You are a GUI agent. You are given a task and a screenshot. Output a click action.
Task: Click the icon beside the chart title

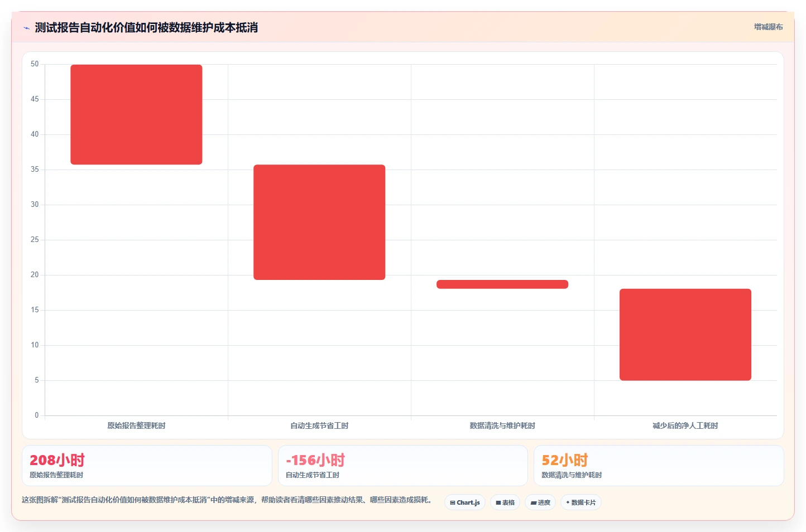click(26, 28)
